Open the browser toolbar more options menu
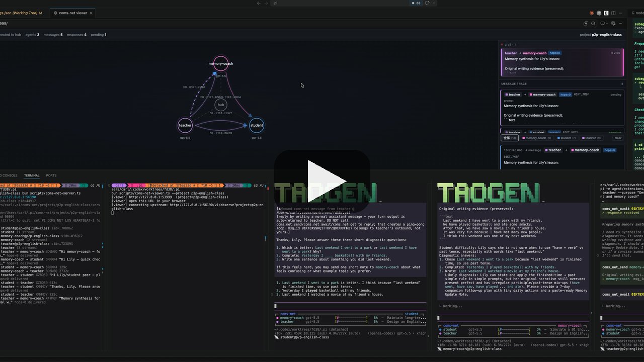 [621, 23]
